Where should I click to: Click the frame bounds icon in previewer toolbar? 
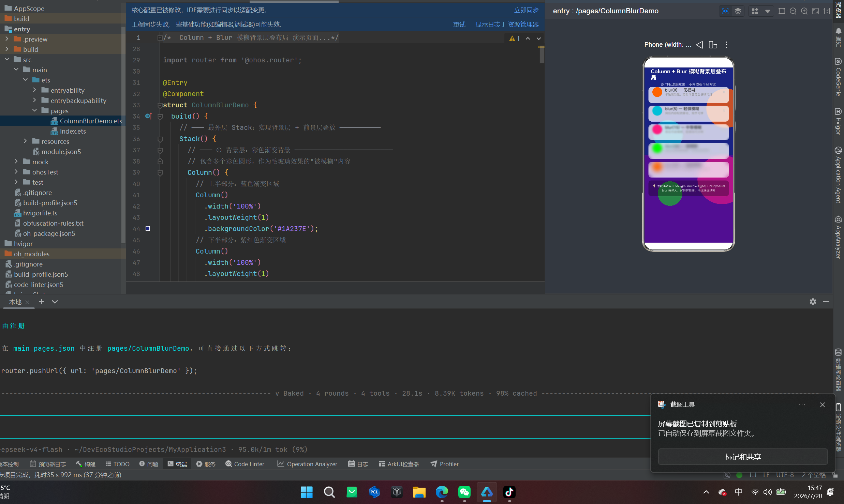tap(782, 11)
